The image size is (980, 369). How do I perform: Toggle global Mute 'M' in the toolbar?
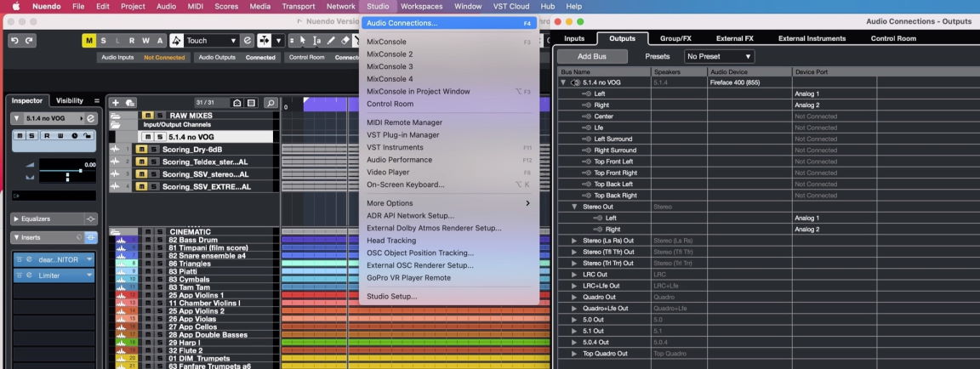point(89,41)
